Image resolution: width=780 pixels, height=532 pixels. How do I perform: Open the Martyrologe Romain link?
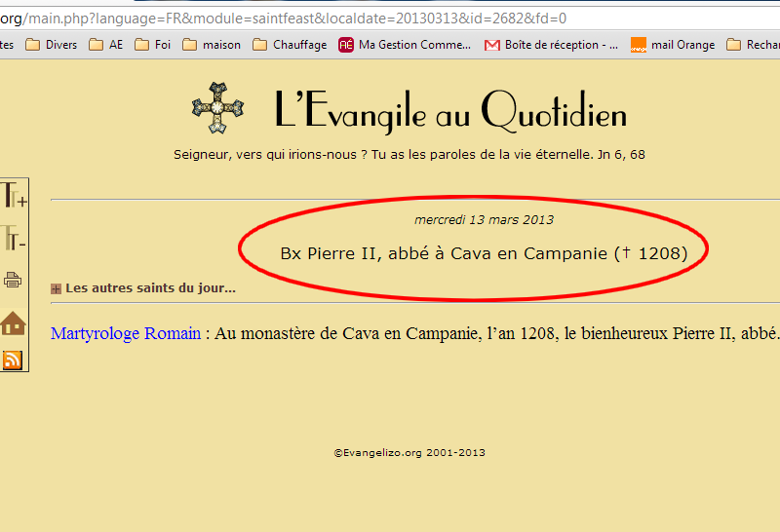(x=126, y=333)
